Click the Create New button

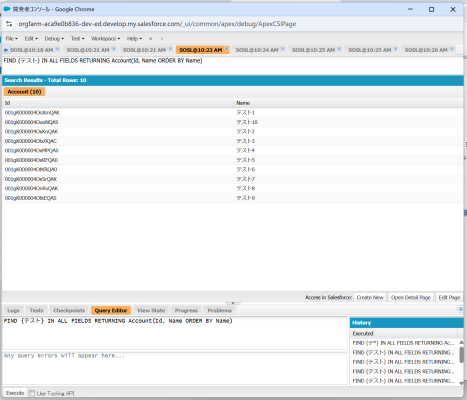(370, 297)
